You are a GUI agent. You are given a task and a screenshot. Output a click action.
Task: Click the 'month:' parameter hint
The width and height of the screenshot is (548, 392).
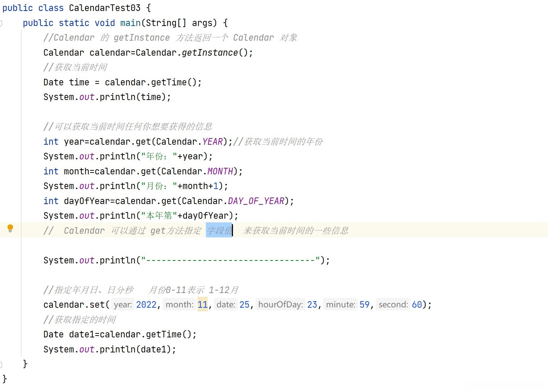click(x=179, y=305)
